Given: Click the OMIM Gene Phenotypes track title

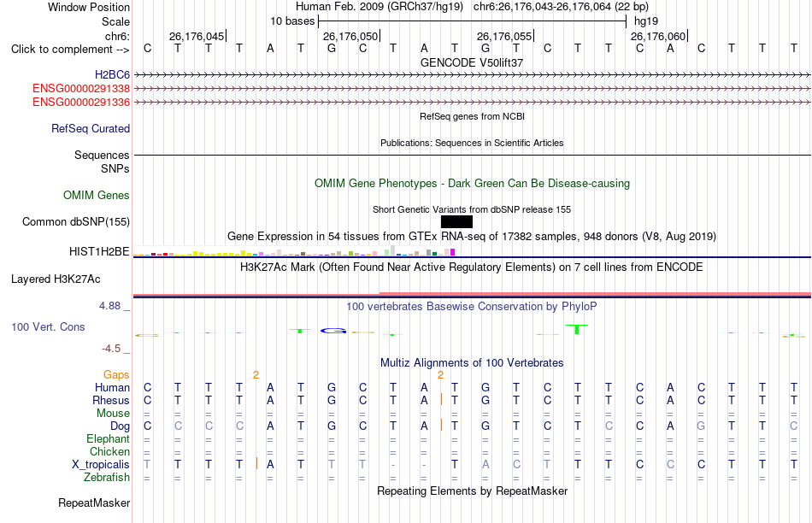Looking at the screenshot, I should click(x=473, y=184).
